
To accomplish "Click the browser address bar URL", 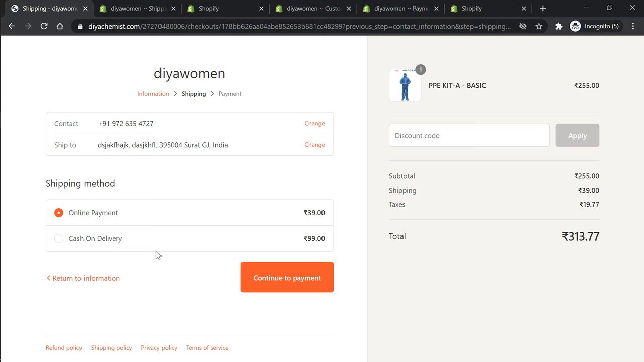I will point(299,26).
